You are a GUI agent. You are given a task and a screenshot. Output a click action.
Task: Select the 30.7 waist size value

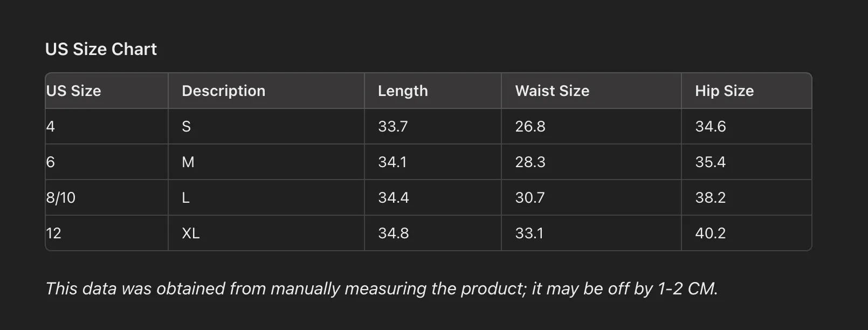[530, 197]
